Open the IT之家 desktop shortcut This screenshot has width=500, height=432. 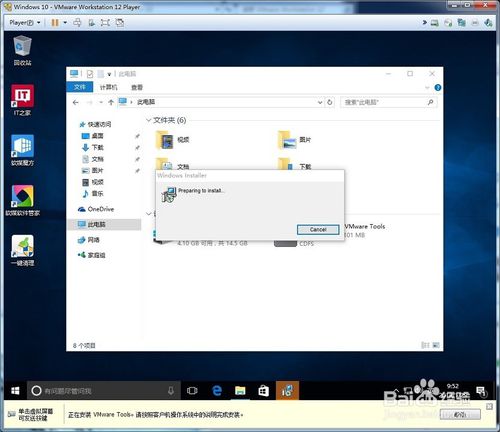pyautogui.click(x=22, y=100)
